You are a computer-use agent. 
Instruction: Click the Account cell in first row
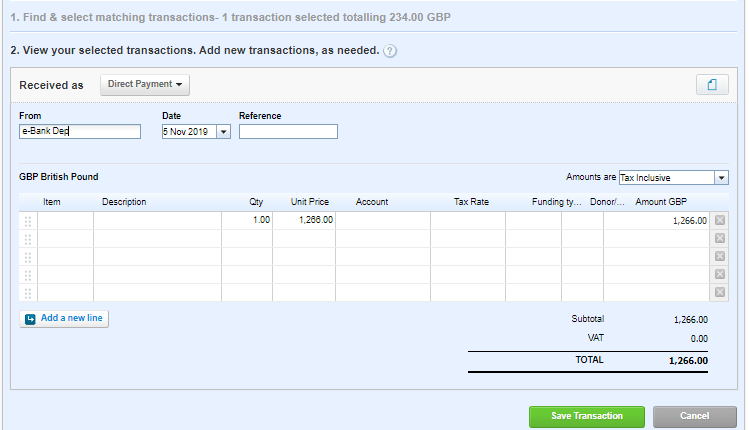click(382, 221)
